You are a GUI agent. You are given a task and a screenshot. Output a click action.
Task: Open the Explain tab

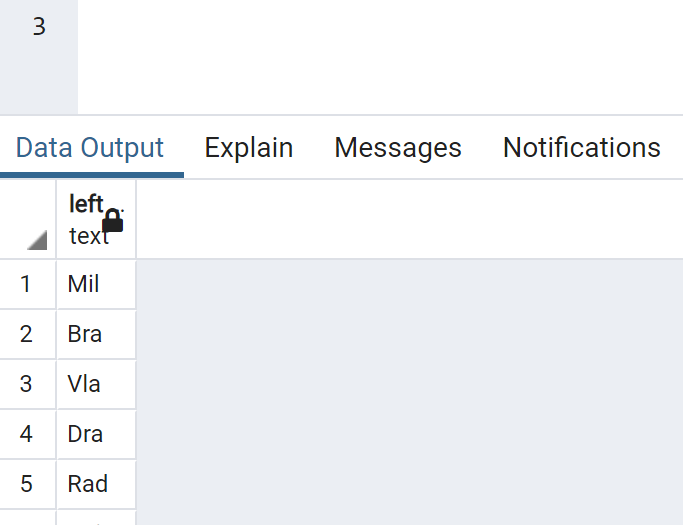[249, 147]
